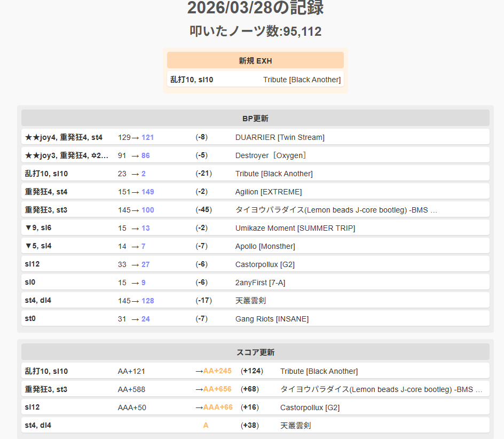Click the (+124) score difference

click(252, 371)
